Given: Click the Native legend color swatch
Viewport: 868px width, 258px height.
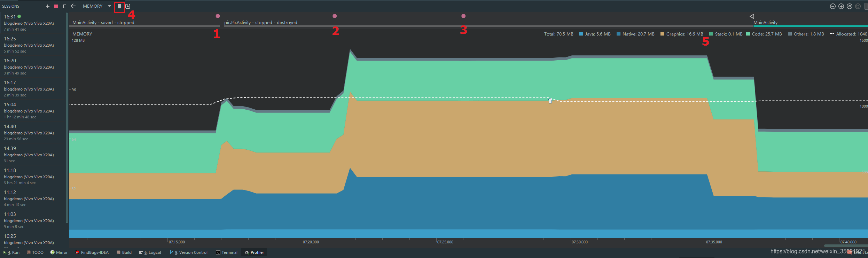Looking at the screenshot, I should pyautogui.click(x=618, y=34).
